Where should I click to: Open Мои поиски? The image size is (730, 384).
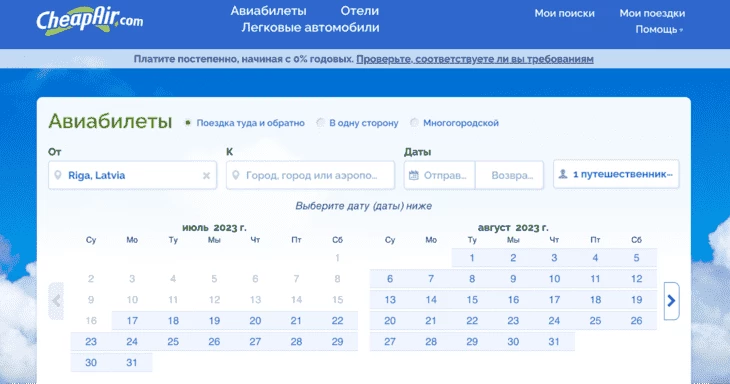coord(564,13)
